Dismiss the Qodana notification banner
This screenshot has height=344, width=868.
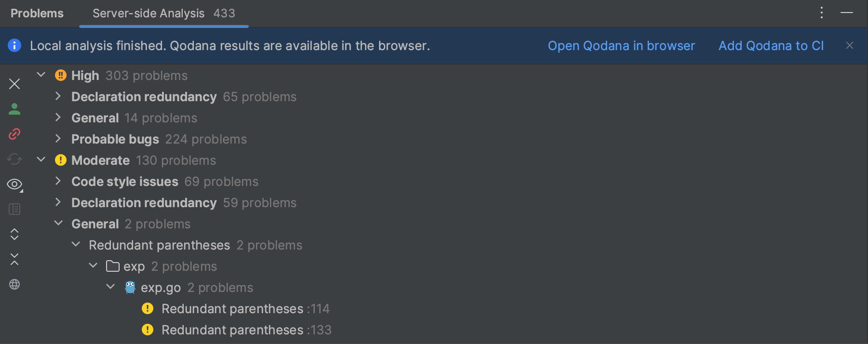point(850,45)
